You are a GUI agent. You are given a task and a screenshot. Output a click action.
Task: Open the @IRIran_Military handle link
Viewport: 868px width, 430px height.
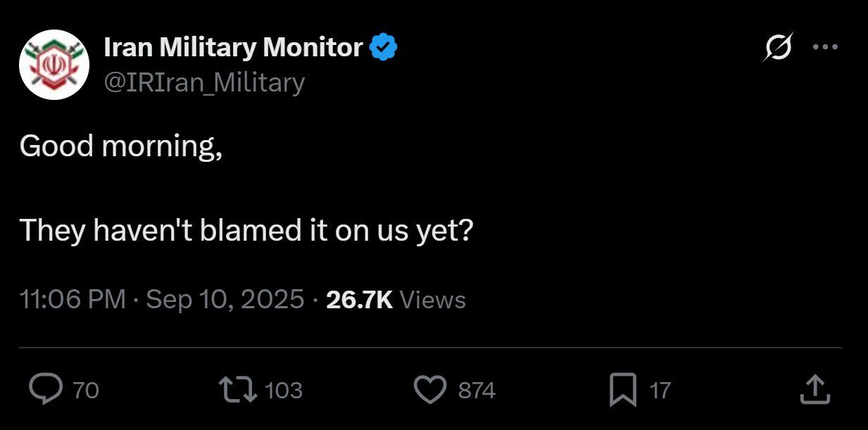click(x=204, y=83)
